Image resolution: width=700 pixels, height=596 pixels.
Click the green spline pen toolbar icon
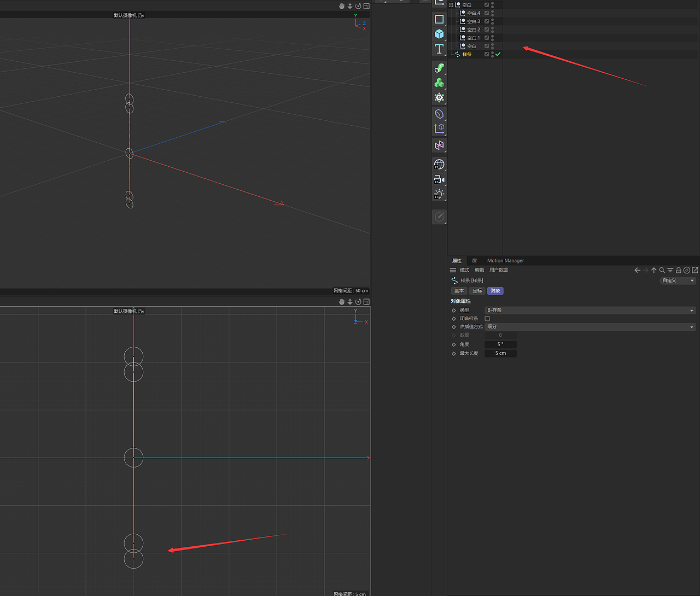click(439, 68)
